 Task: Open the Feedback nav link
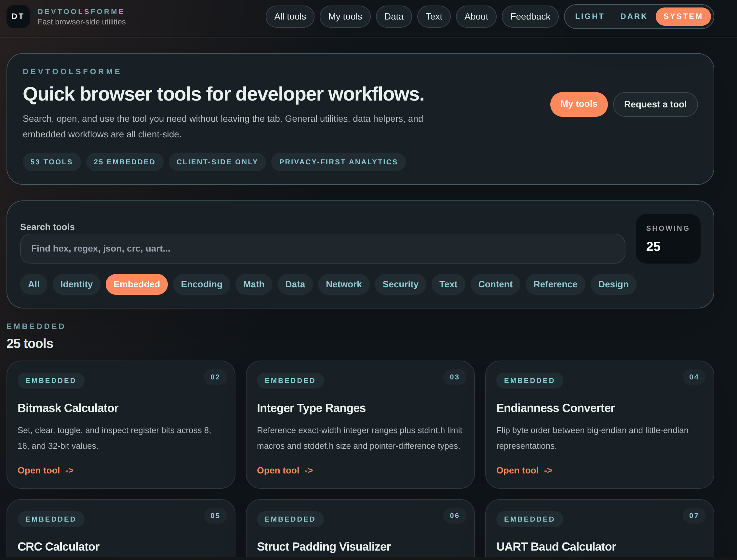[x=530, y=16]
